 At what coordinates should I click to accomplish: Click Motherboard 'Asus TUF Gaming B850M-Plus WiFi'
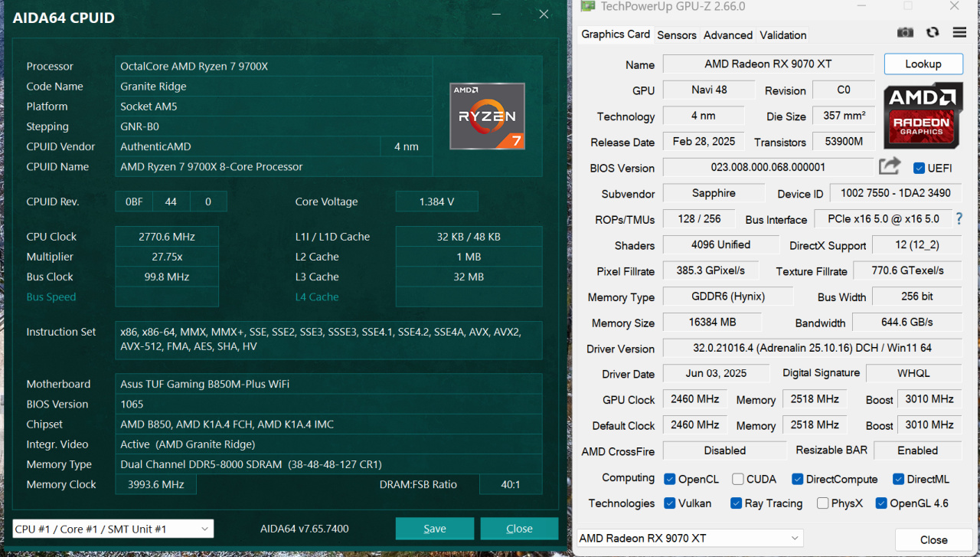click(328, 384)
